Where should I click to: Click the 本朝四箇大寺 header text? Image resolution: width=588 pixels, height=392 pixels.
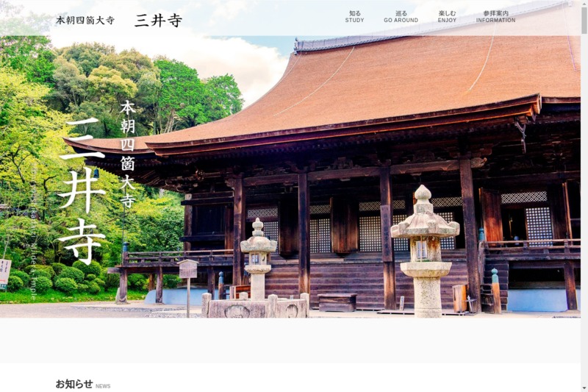[x=85, y=21]
